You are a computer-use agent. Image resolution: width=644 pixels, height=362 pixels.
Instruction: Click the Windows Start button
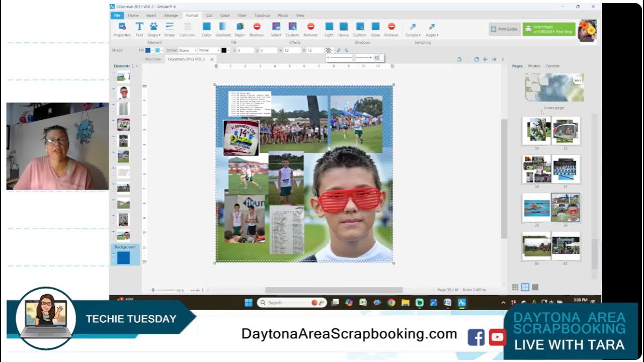[x=248, y=303]
